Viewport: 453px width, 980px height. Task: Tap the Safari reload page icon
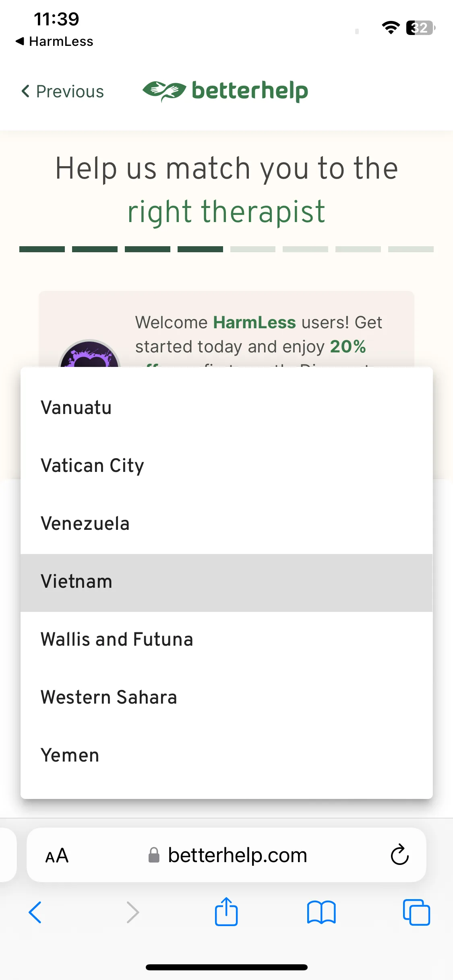pyautogui.click(x=399, y=854)
